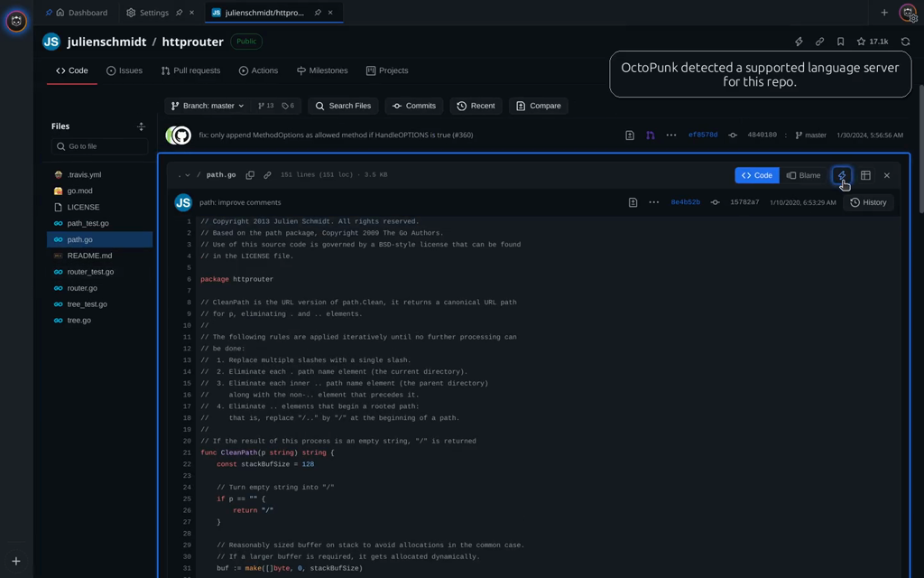
Task: Close the julienschmidt/httprouter tab
Action: point(330,13)
